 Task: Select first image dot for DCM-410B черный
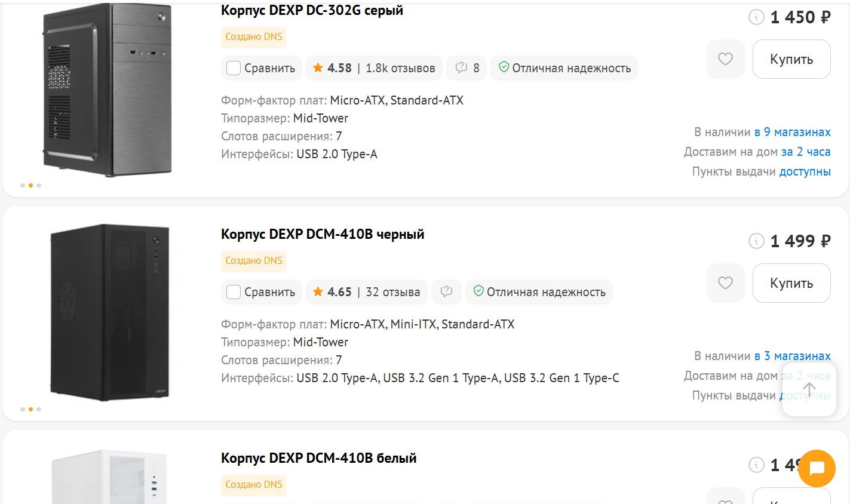pos(23,410)
